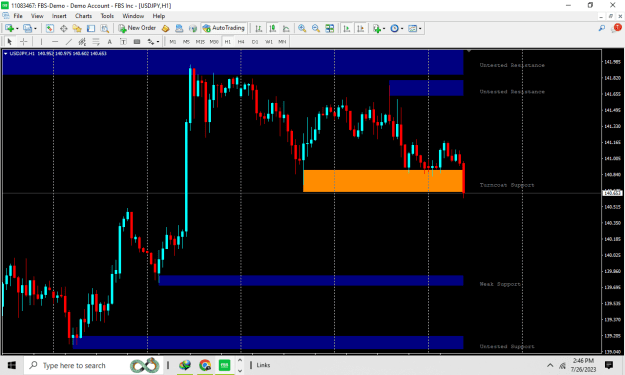The width and height of the screenshot is (625, 375).
Task: Open the Periods clock dropdown arrow
Action: [402, 29]
